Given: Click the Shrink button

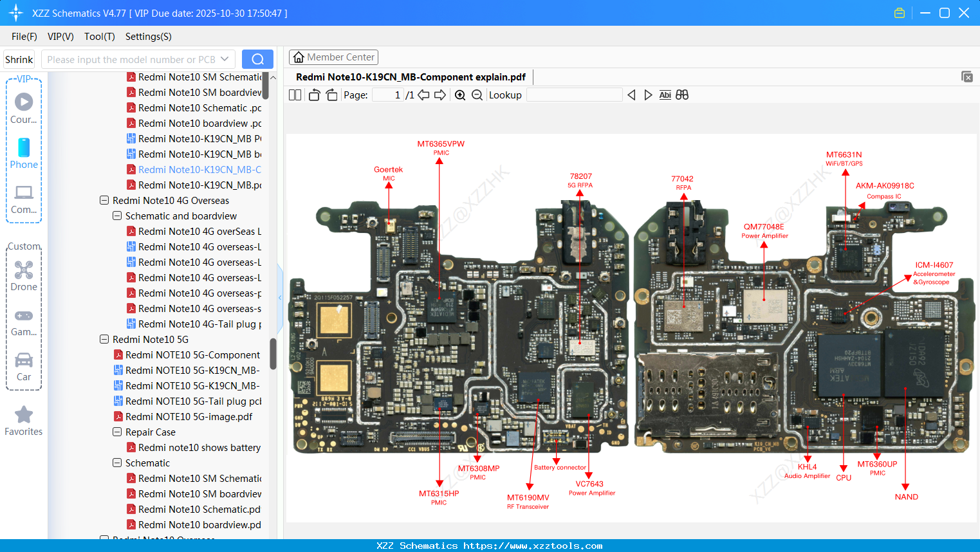Looking at the screenshot, I should pyautogui.click(x=19, y=59).
